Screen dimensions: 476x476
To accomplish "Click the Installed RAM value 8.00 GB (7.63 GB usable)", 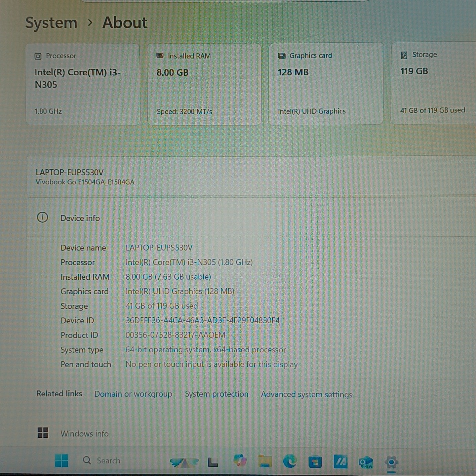I will 168,277.
